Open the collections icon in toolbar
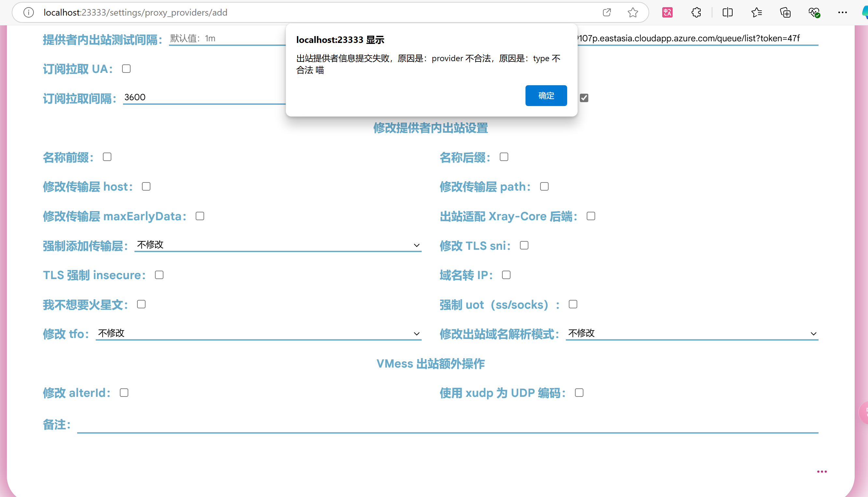Image resolution: width=868 pixels, height=497 pixels. pyautogui.click(x=785, y=13)
